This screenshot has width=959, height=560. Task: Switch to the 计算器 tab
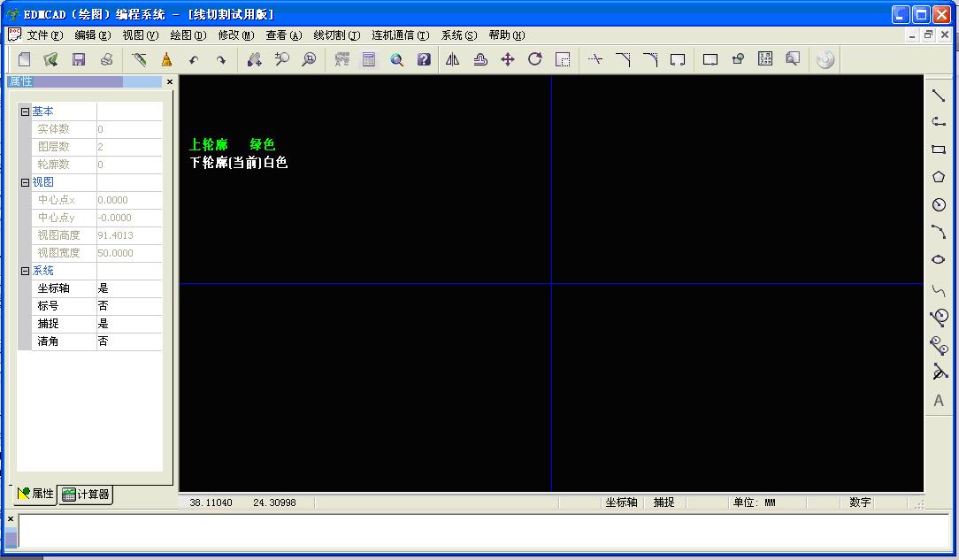pos(84,495)
